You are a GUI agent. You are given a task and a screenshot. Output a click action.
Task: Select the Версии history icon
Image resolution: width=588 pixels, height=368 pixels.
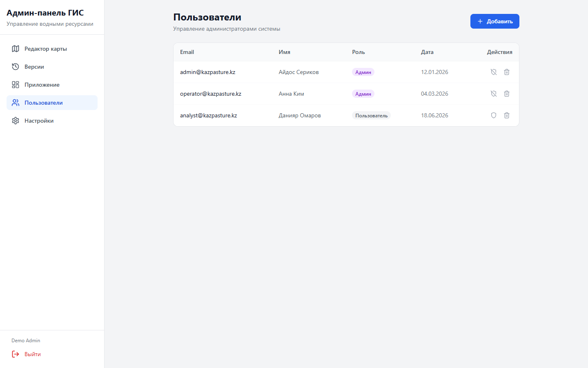16,67
